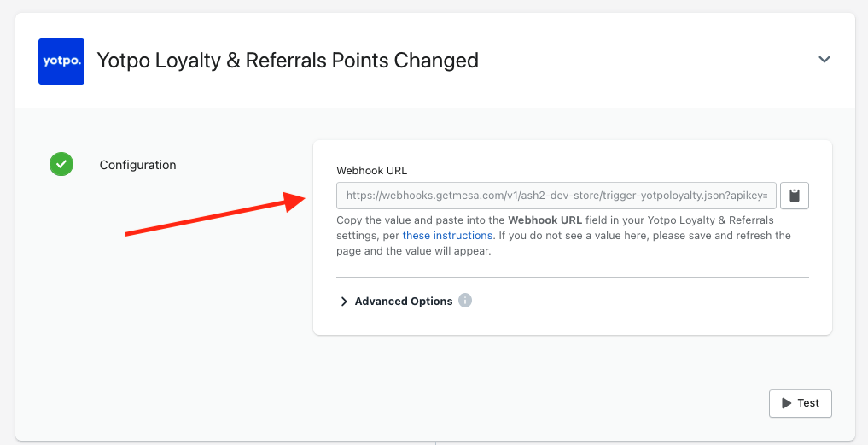
Task: Click the Advanced Options label
Action: [404, 302]
